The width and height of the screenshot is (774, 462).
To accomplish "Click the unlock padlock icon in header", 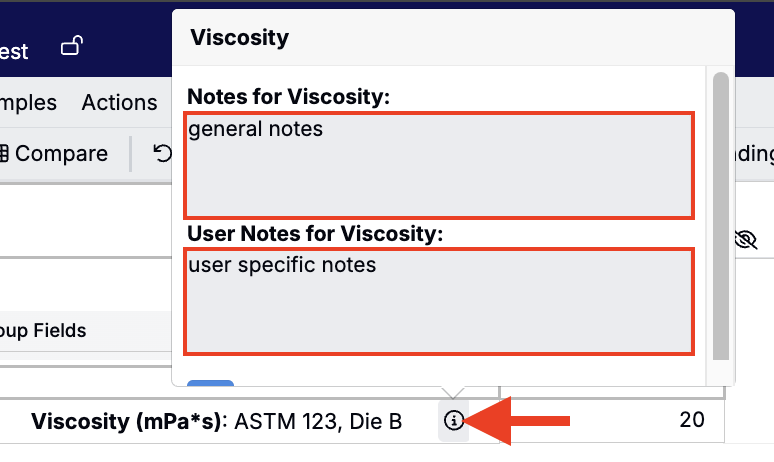I will pos(72,46).
